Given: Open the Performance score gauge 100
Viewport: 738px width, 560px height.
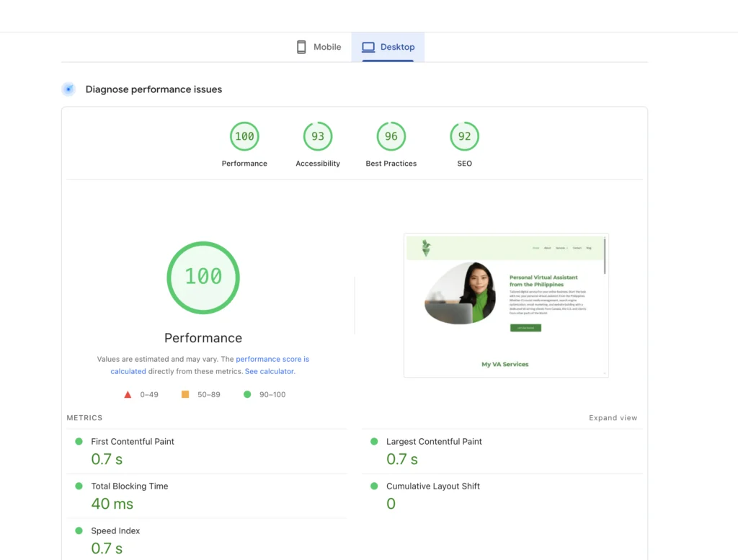Looking at the screenshot, I should click(244, 136).
